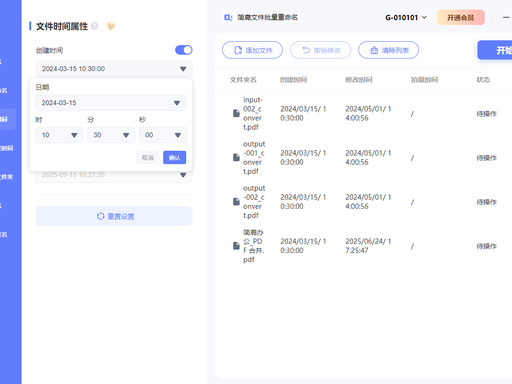Click the 待操作 status of output-001_convert.pdf
The image size is (512, 384).
(x=486, y=158)
